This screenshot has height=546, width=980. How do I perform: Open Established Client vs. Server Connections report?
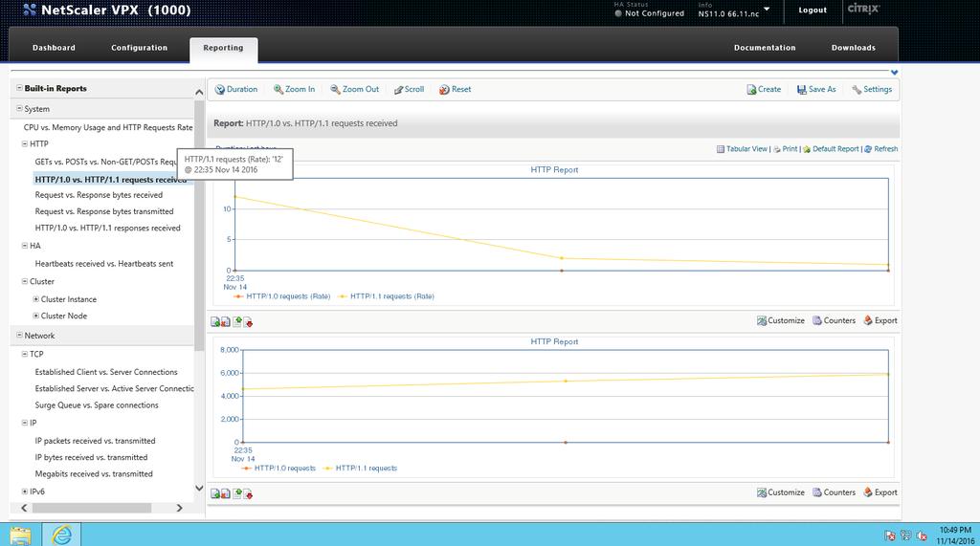tap(106, 372)
